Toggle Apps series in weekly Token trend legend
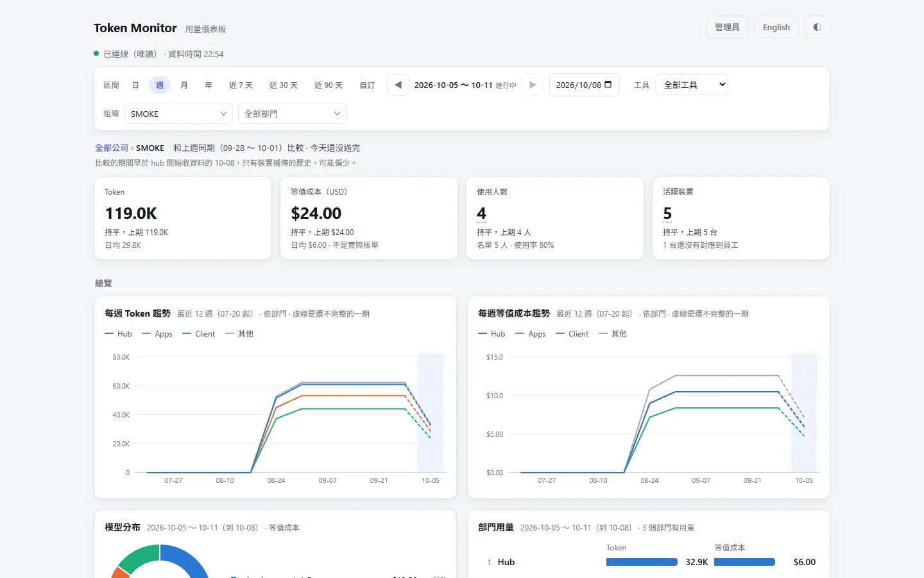This screenshot has height=578, width=924. tap(157, 334)
